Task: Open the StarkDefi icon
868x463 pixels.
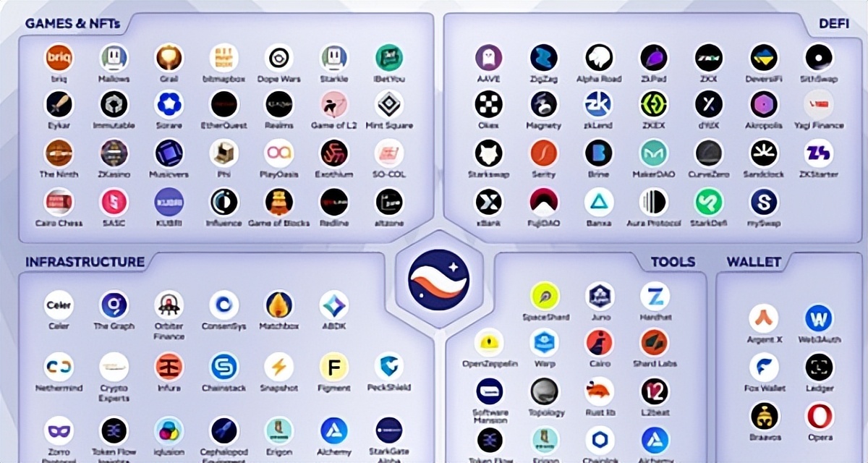Action: pyautogui.click(x=709, y=203)
